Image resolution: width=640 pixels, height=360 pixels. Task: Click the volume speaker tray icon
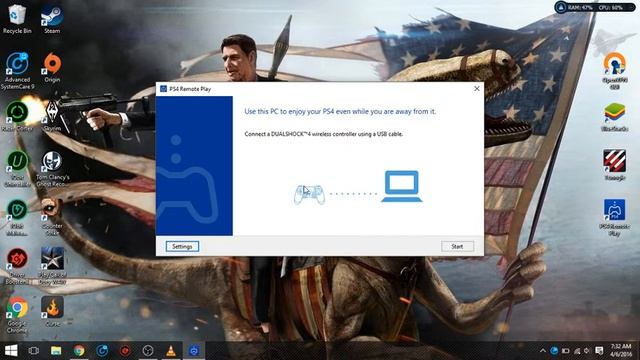[x=587, y=351]
